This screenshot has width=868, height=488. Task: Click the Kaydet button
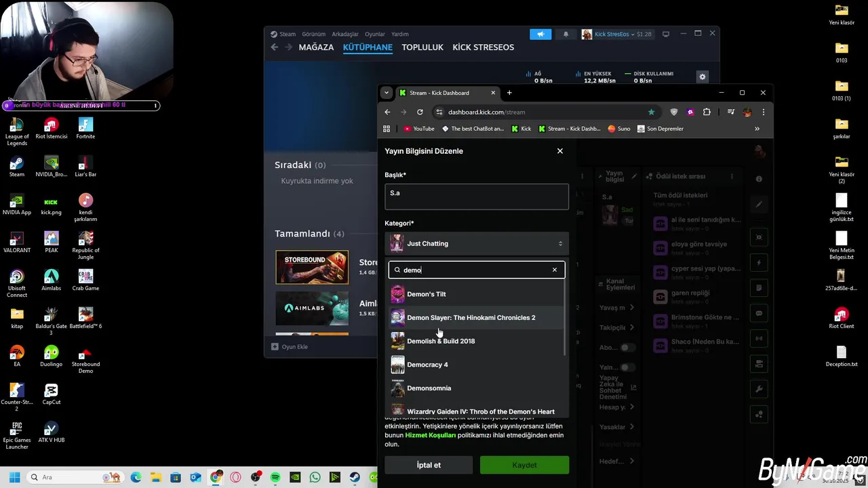point(524,465)
